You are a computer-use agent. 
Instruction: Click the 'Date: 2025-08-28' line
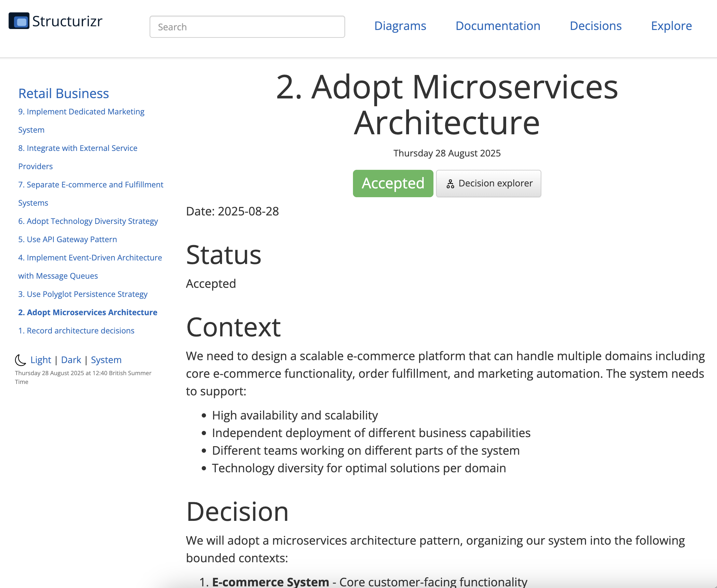pos(232,211)
